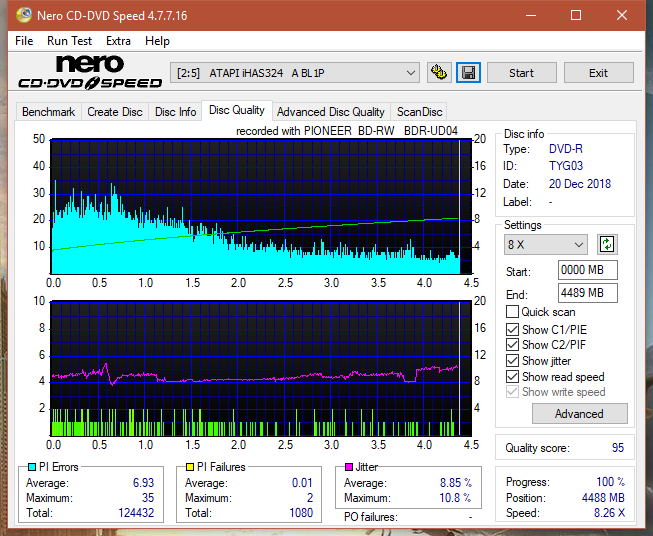
Task: Uncheck Show C2/PIF
Action: click(x=512, y=344)
